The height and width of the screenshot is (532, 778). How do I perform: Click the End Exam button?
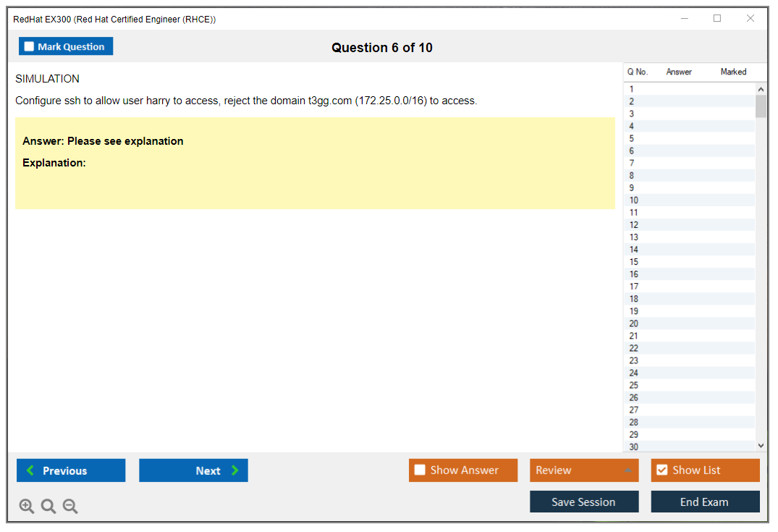click(705, 502)
